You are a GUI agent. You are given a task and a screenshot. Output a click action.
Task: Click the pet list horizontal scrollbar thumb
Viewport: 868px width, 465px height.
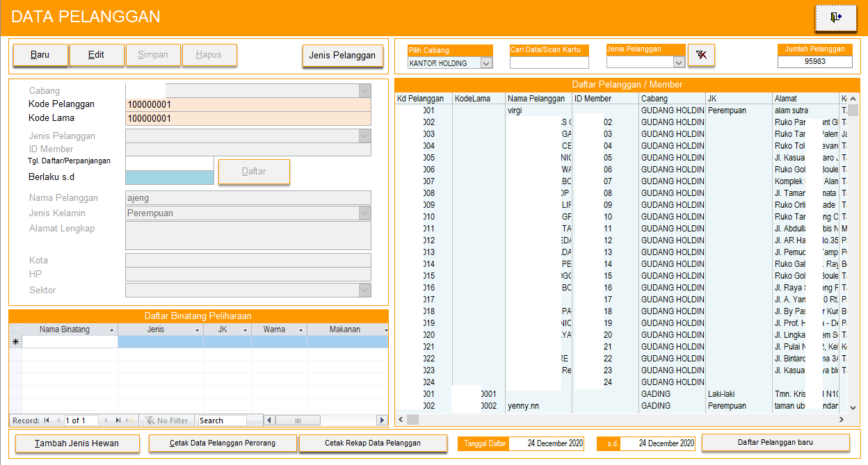coord(298,421)
